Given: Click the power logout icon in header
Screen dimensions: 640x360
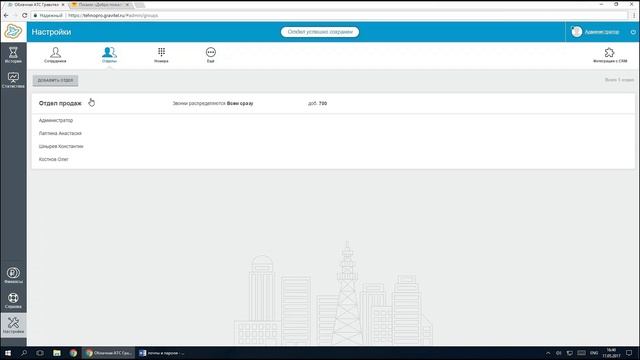Looking at the screenshot, I should pos(633,32).
